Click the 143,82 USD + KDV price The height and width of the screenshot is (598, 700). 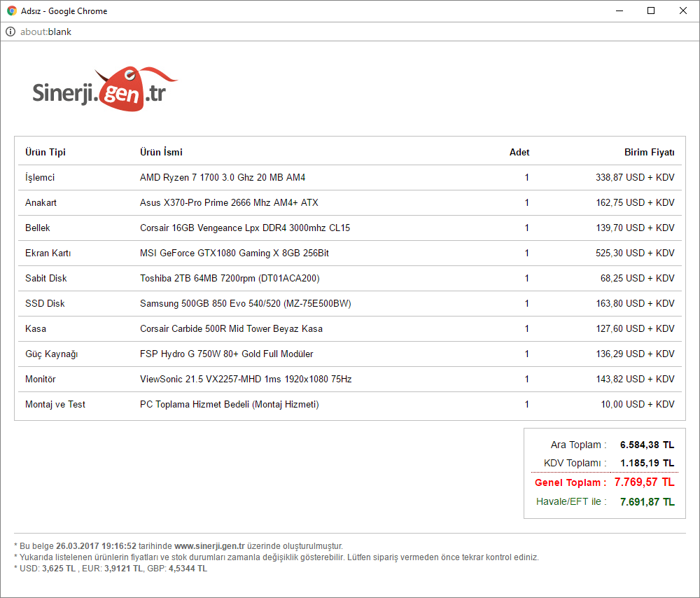635,379
